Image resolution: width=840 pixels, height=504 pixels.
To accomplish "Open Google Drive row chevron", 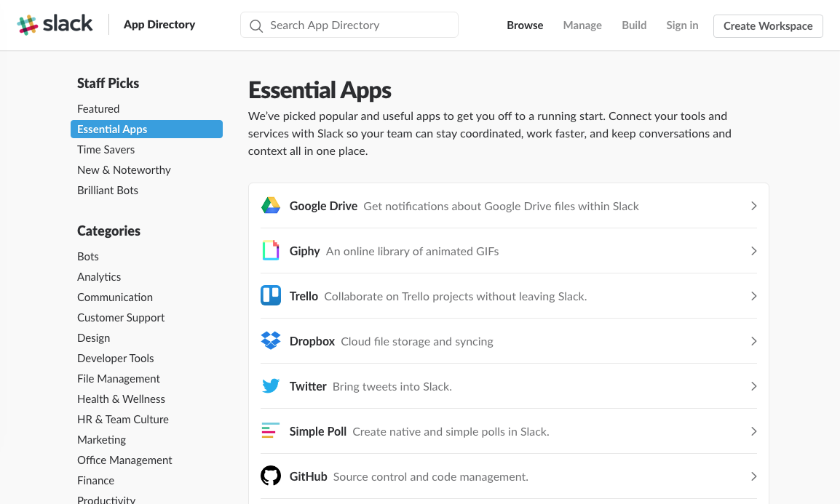I will click(x=753, y=206).
